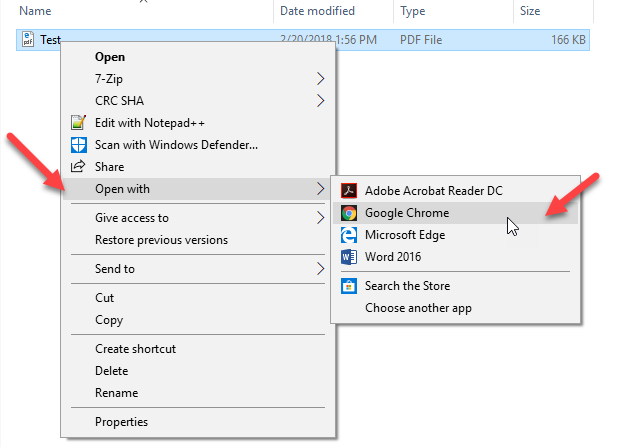The image size is (636, 447).
Task: Click the Microsoft Edge icon
Action: coord(348,235)
